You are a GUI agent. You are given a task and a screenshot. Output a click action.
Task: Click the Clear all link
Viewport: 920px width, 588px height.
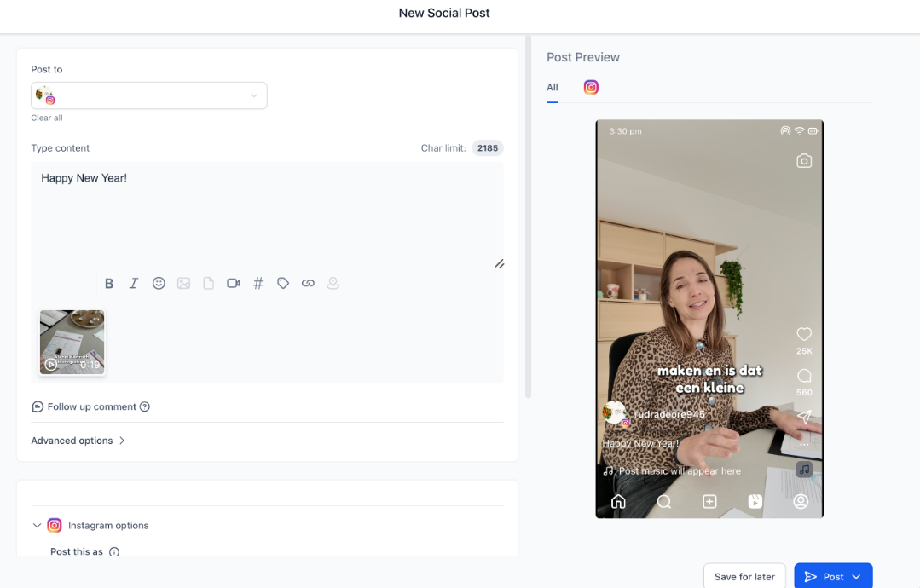(47, 118)
